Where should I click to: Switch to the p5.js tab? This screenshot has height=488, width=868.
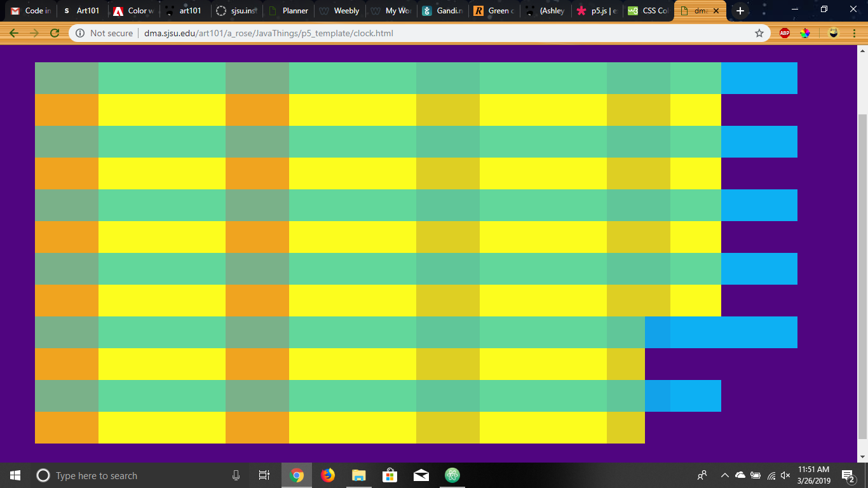[597, 11]
